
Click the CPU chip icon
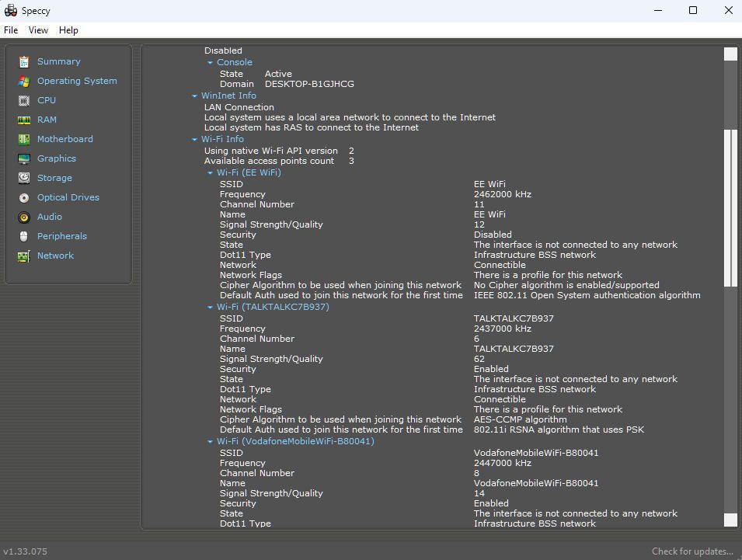coord(24,101)
